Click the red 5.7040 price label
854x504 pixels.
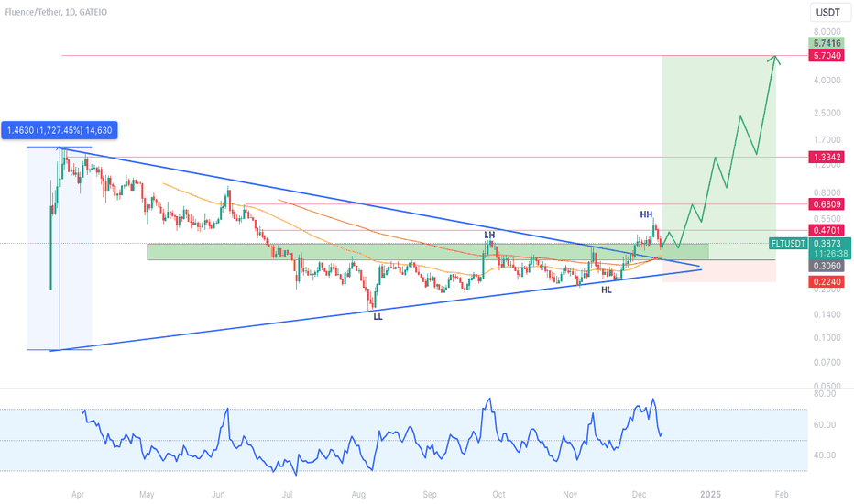tap(827, 56)
